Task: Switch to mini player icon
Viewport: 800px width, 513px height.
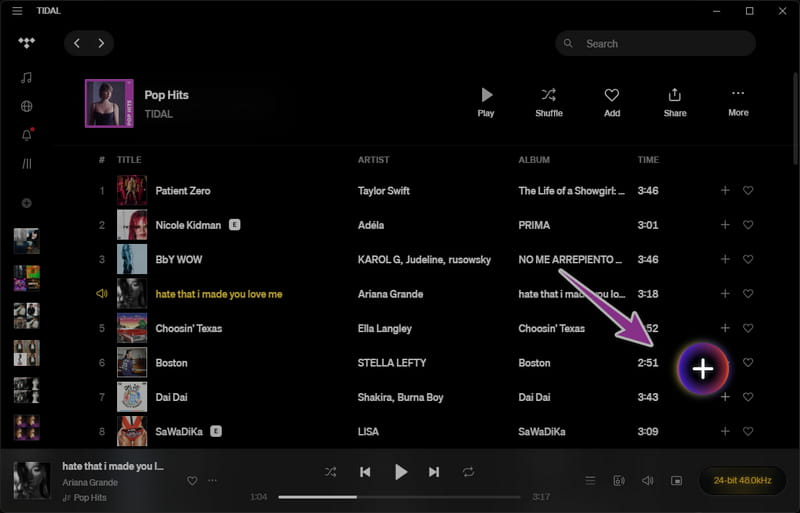Action: [676, 480]
